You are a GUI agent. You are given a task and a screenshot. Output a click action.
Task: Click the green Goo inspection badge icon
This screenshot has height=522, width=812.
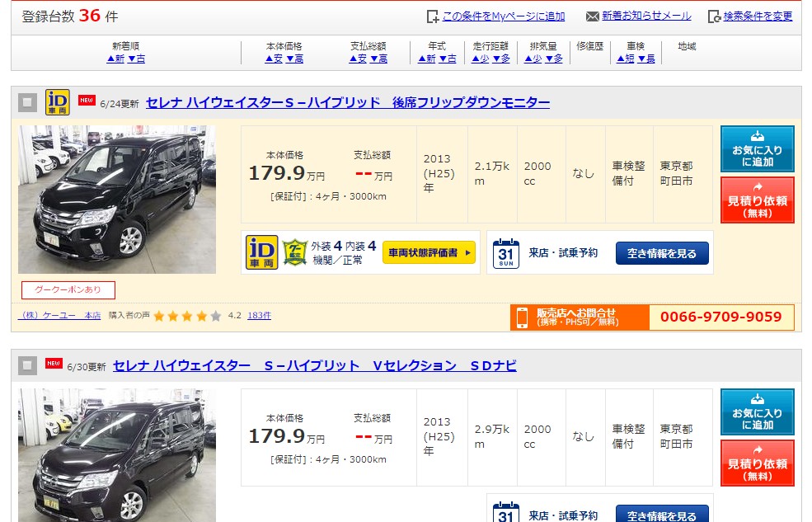point(295,252)
